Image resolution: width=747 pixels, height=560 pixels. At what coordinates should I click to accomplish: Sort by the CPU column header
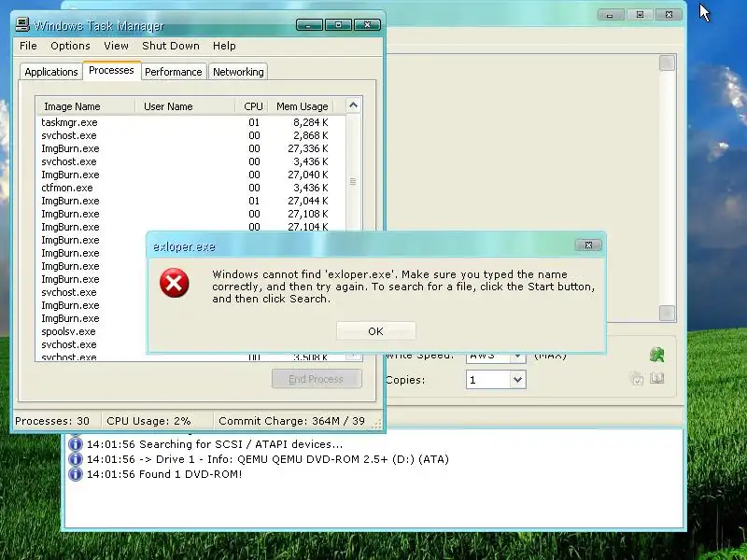(x=252, y=106)
